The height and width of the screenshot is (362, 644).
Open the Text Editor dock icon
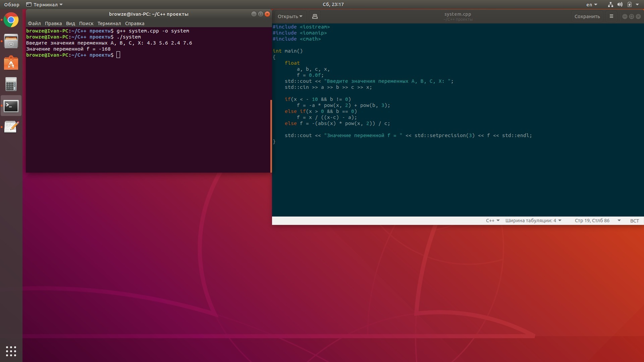[x=11, y=127]
